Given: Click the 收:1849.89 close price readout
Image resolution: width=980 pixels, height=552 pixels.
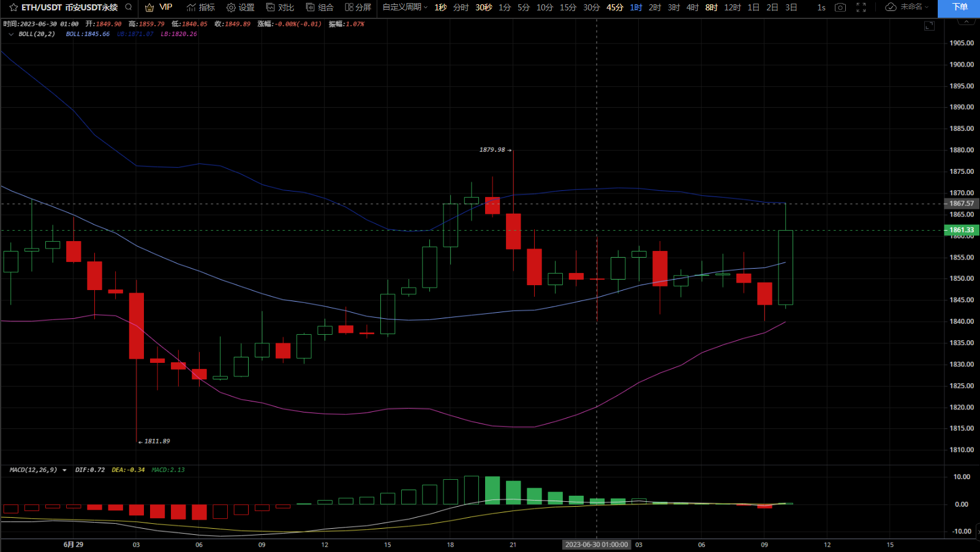Looking at the screenshot, I should (x=232, y=24).
